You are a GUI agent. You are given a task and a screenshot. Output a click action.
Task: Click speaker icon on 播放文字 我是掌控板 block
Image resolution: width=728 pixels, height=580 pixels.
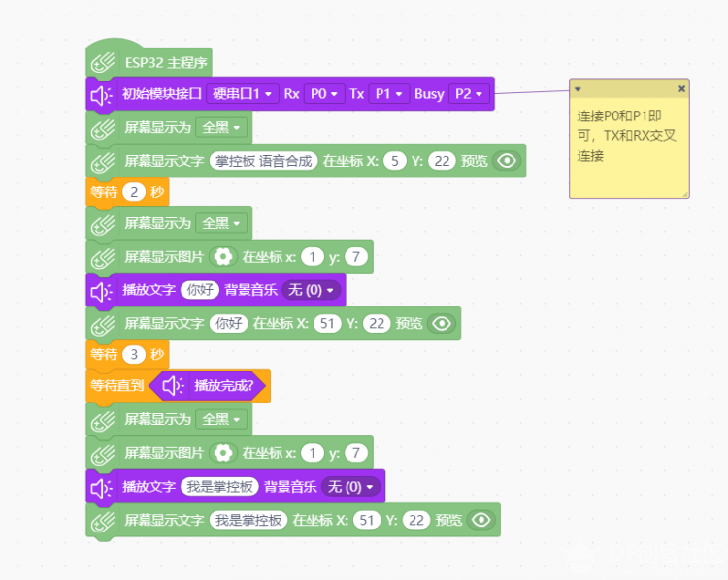point(101,488)
